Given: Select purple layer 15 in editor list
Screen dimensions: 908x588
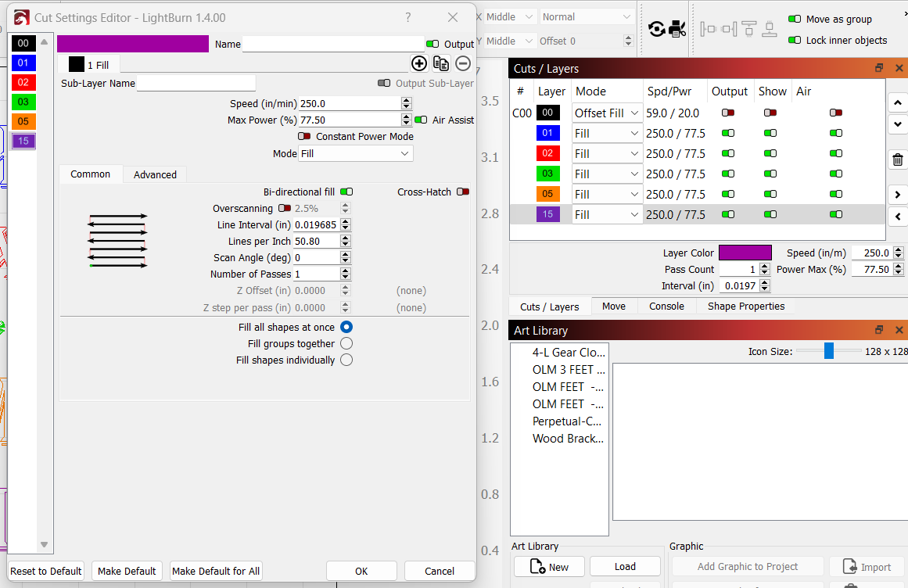Looking at the screenshot, I should click(x=23, y=141).
